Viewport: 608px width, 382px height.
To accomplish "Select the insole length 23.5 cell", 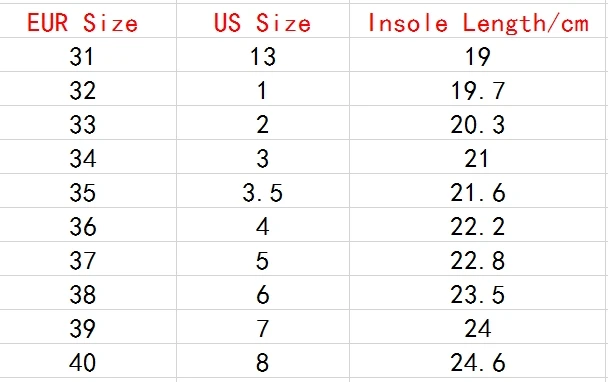I will pos(477,293).
